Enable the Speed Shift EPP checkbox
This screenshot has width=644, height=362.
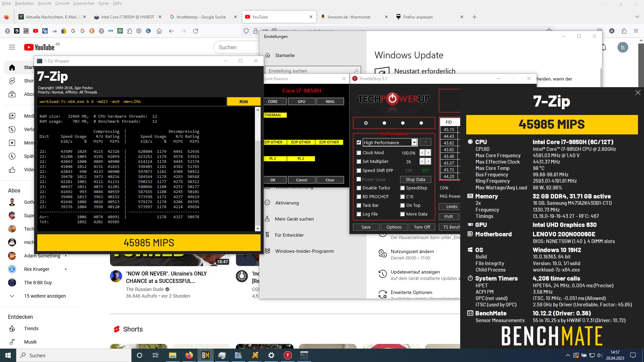tap(359, 170)
